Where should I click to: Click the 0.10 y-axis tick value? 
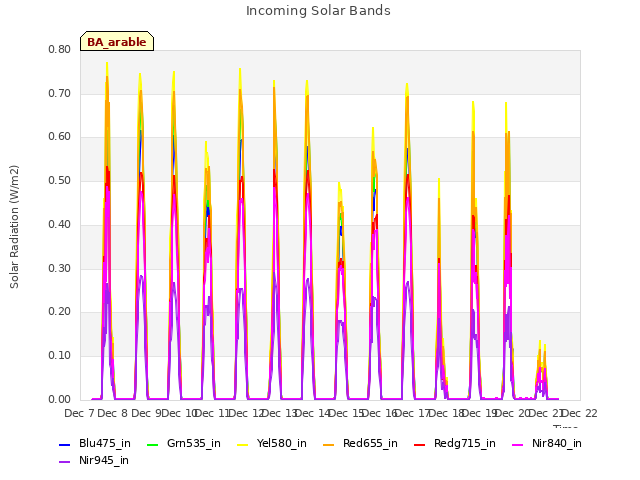pyautogui.click(x=60, y=356)
